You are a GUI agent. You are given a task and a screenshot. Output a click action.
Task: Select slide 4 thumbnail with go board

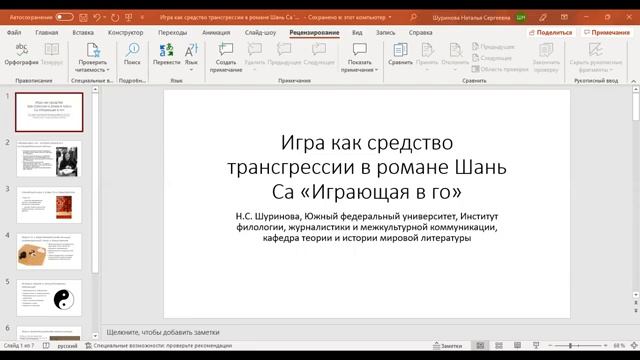49,251
